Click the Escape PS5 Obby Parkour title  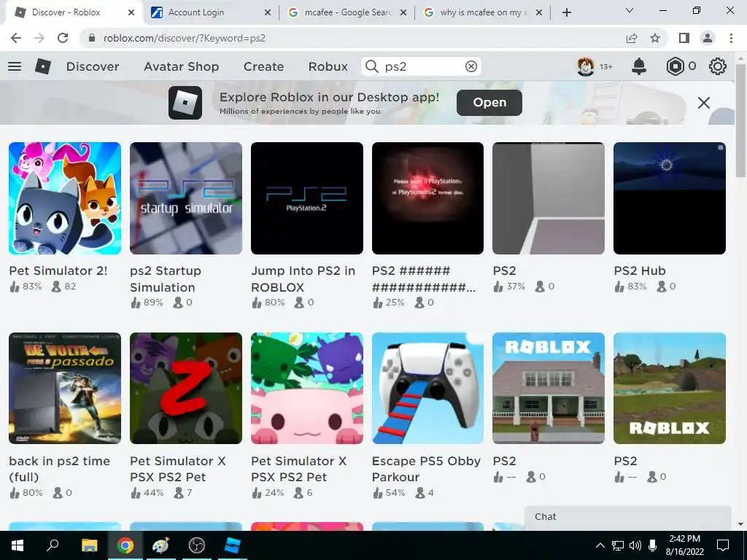click(426, 469)
